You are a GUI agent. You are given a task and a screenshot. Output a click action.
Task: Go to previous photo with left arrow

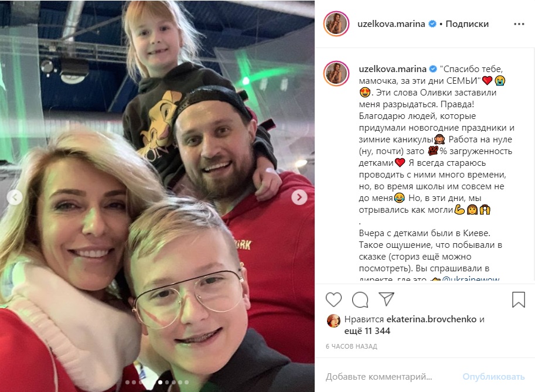[x=15, y=197]
